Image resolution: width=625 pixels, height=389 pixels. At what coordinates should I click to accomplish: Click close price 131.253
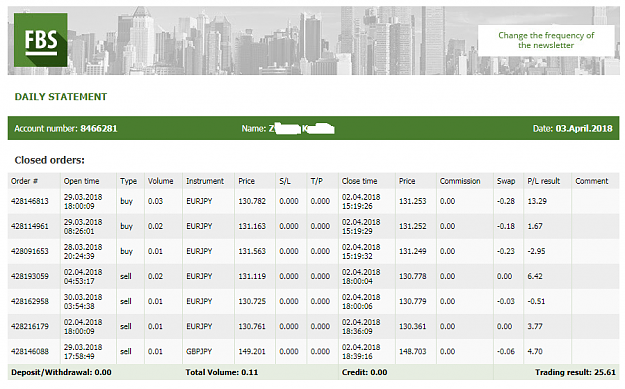413,201
